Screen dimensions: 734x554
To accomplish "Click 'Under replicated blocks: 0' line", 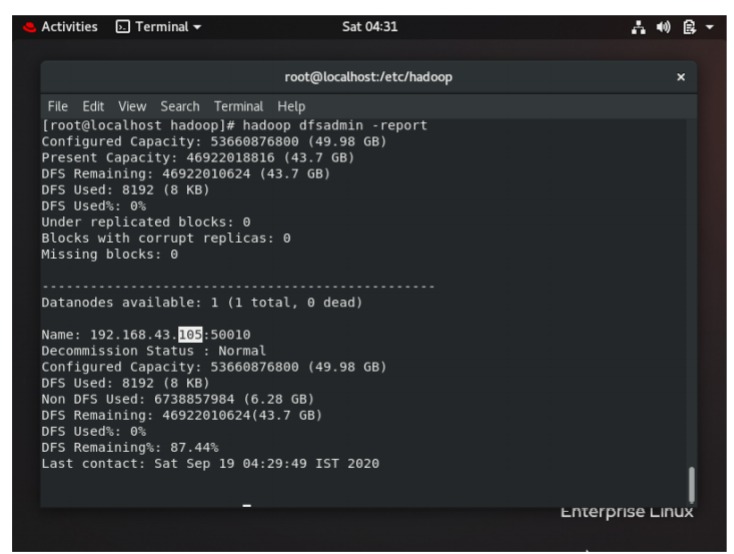I will [146, 222].
